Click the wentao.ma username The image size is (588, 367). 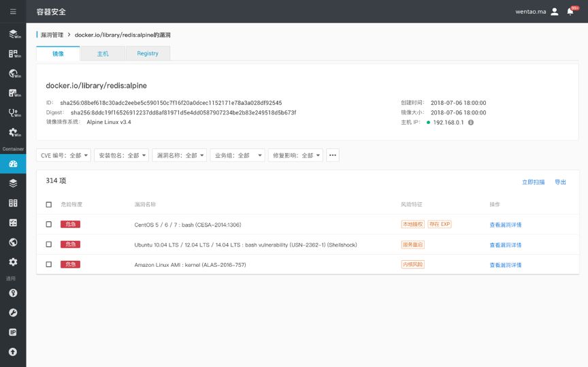tap(531, 12)
